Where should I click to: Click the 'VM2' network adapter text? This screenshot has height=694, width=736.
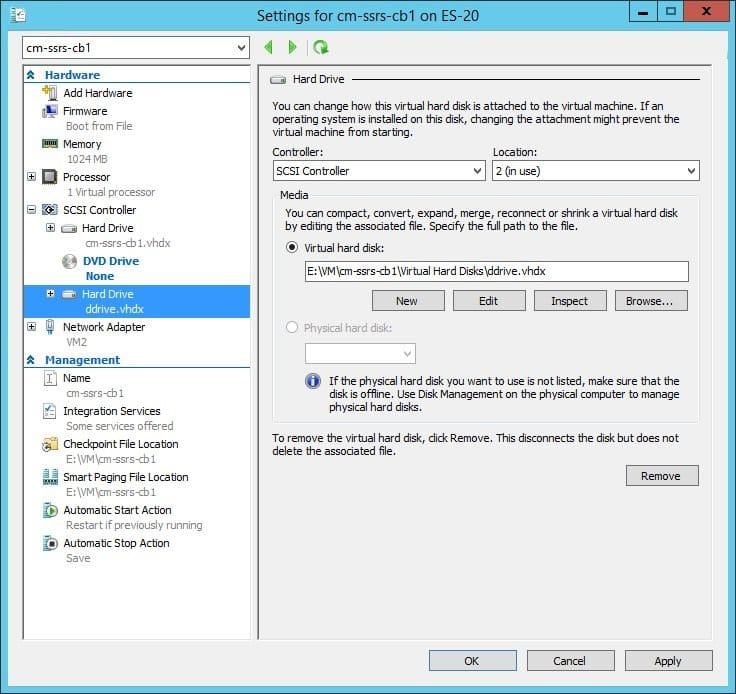pyautogui.click(x=77, y=342)
